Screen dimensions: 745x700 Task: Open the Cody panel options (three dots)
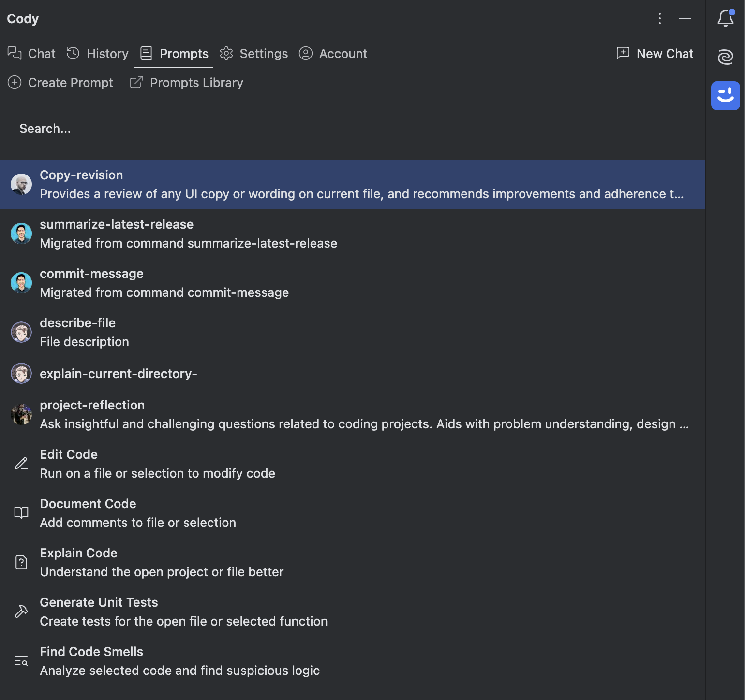coord(660,18)
